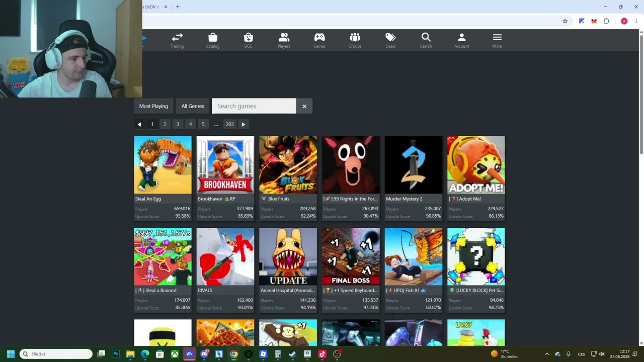Go to next page arrow in pagination
The width and height of the screenshot is (644, 362).
pyautogui.click(x=243, y=124)
